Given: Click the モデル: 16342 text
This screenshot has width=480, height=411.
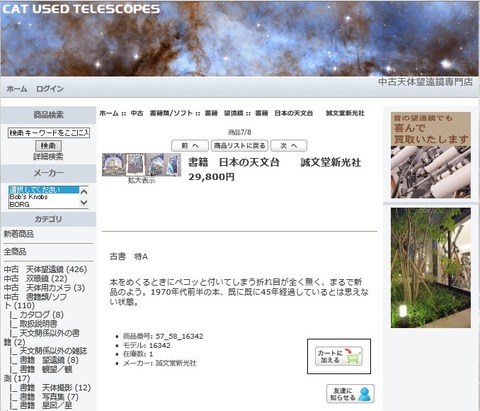Looking at the screenshot, I should point(147,345).
